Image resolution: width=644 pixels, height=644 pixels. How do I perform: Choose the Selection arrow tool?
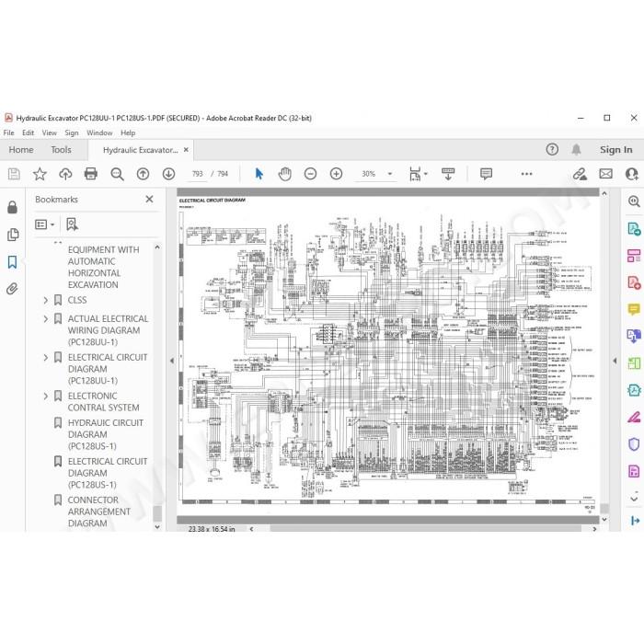[x=259, y=174]
